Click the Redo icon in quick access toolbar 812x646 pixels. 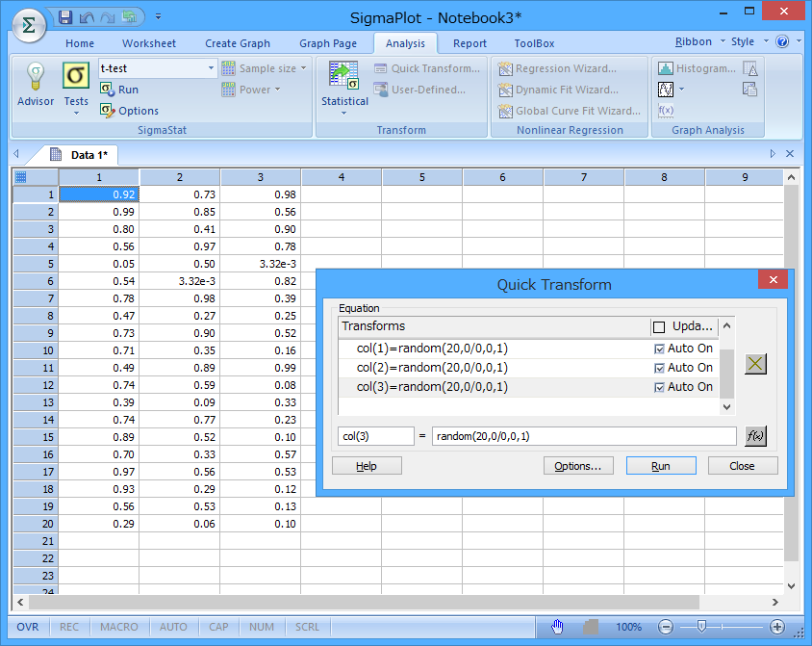(x=108, y=17)
